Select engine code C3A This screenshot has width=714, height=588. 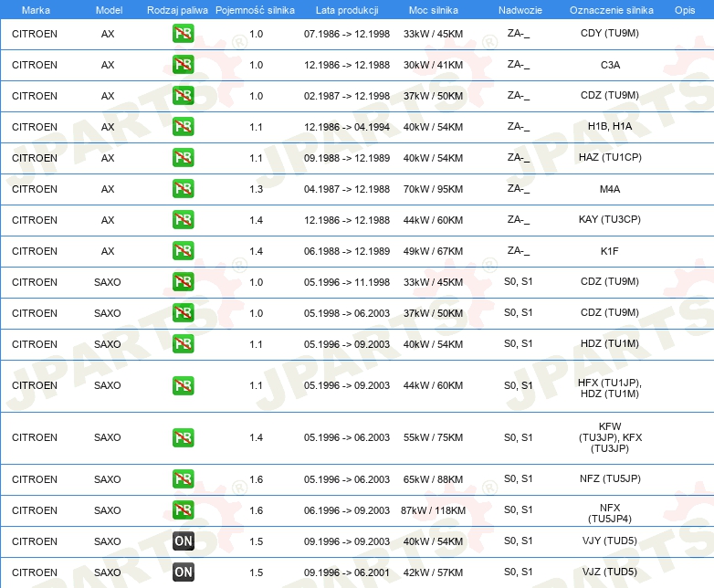point(610,65)
